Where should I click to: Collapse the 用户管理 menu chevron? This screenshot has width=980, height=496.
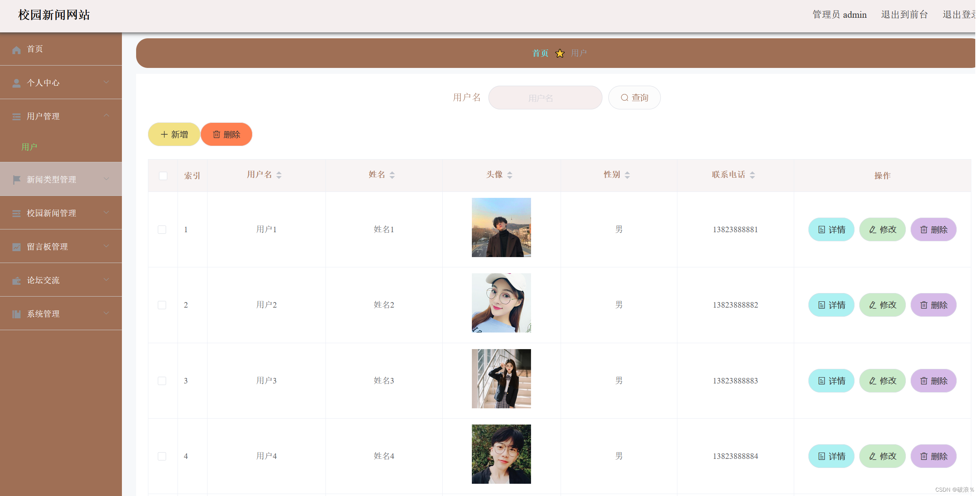pyautogui.click(x=106, y=115)
